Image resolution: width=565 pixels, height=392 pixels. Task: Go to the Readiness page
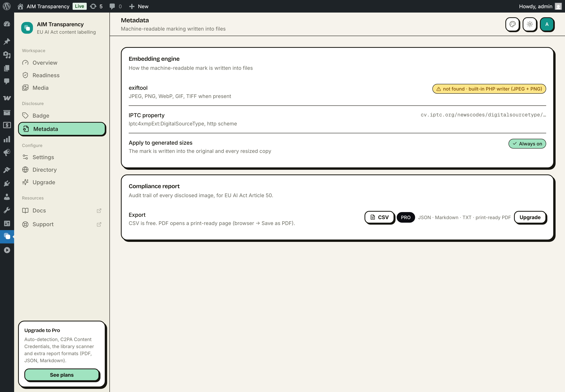[x=62, y=75]
